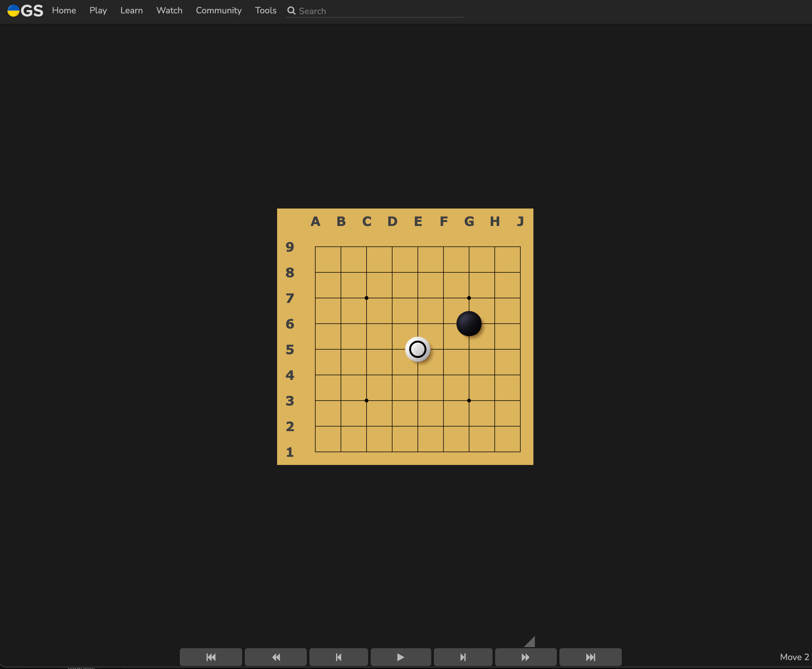Jump to last move button

tap(590, 657)
